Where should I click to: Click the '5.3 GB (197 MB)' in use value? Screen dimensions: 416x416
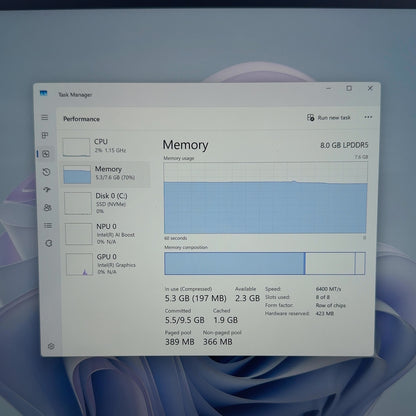(x=196, y=298)
